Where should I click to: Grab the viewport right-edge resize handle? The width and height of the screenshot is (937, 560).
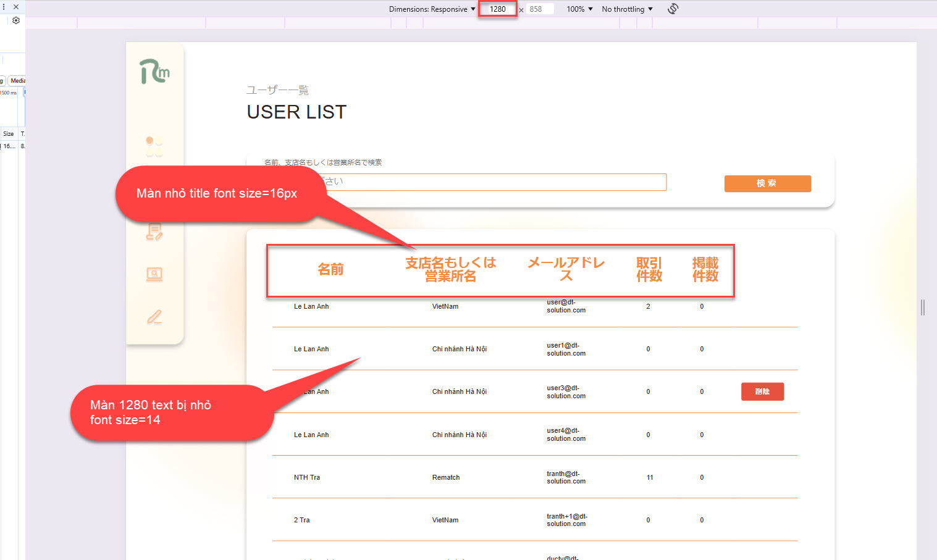coord(922,307)
